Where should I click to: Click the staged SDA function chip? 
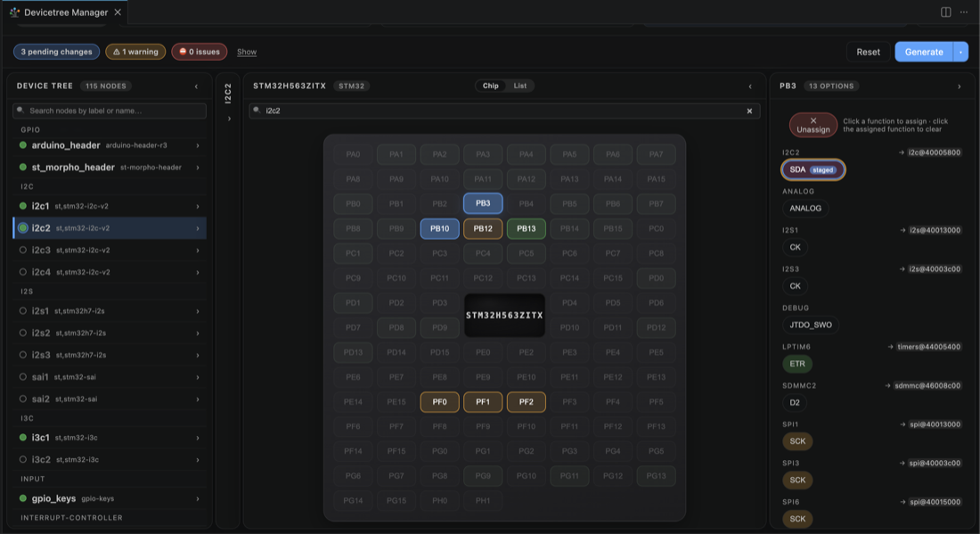(x=813, y=169)
